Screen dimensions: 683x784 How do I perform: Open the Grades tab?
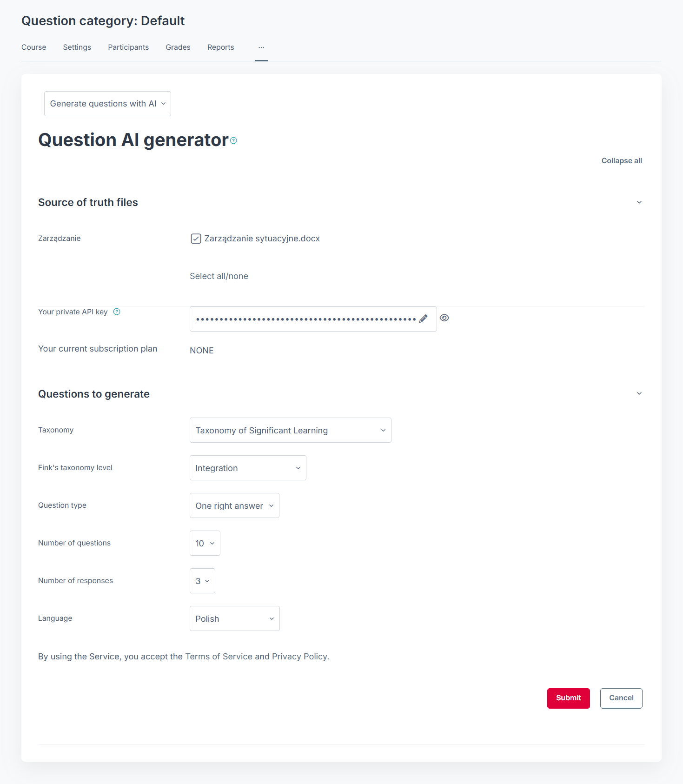[x=178, y=47]
